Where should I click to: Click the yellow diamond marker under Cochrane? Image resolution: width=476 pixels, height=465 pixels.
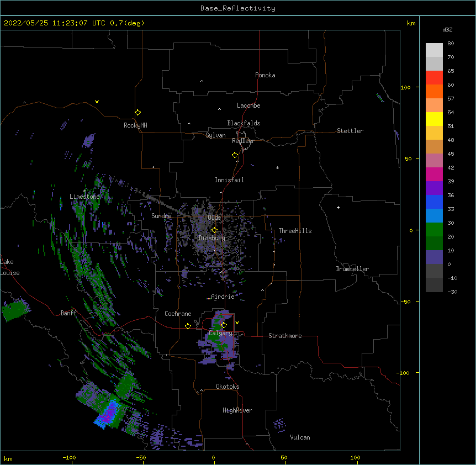point(188,326)
